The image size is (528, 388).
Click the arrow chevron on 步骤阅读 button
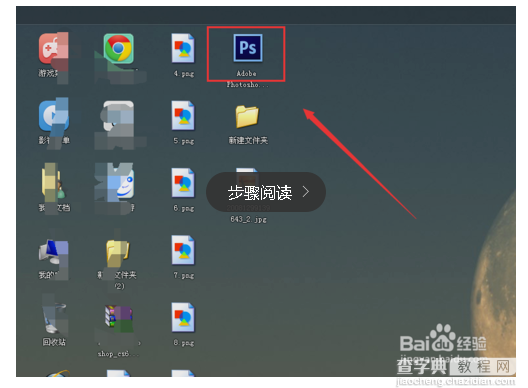pos(306,192)
